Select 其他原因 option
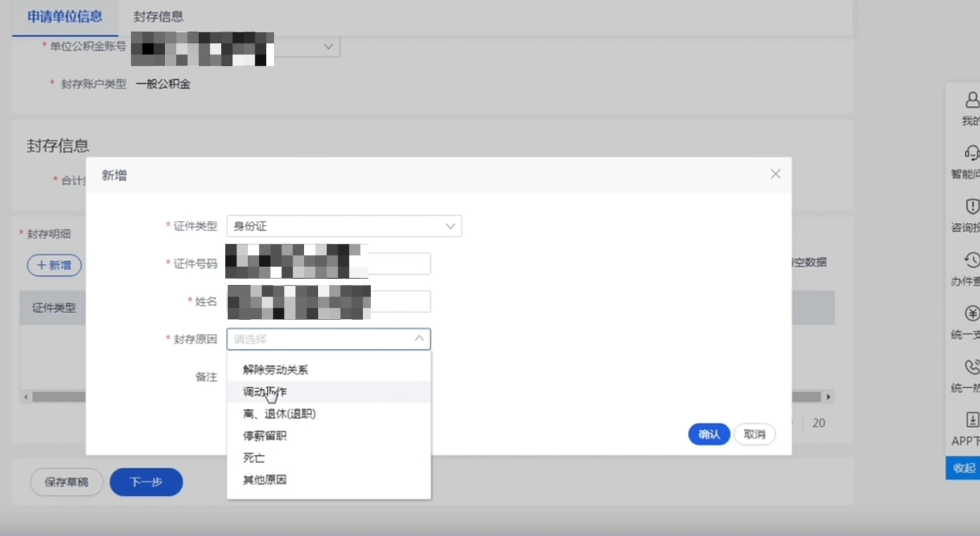980x536 pixels. [328, 479]
